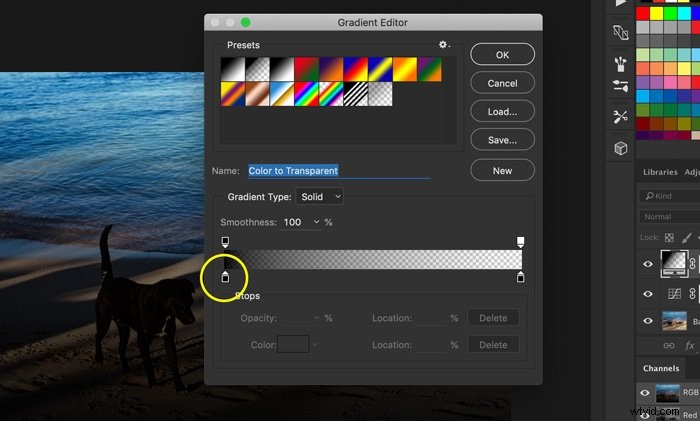This screenshot has width=700, height=421.
Task: Click the Curves adjustment layer icon
Action: click(x=674, y=293)
